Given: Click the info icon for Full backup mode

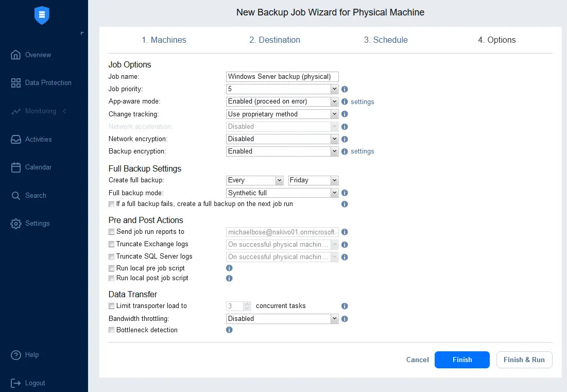Looking at the screenshot, I should (345, 193).
